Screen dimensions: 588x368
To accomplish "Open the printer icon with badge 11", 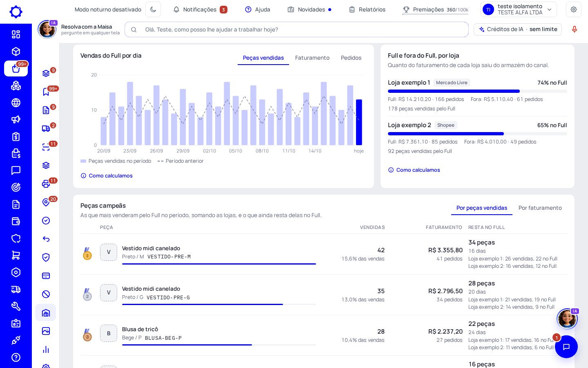I will (46, 184).
